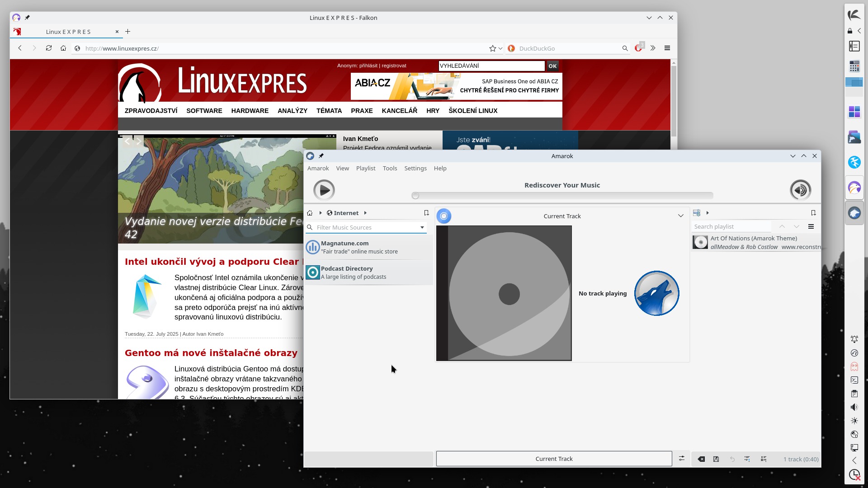The image size is (868, 488).
Task: Open the Tools menu in Amarok
Action: [x=390, y=169]
